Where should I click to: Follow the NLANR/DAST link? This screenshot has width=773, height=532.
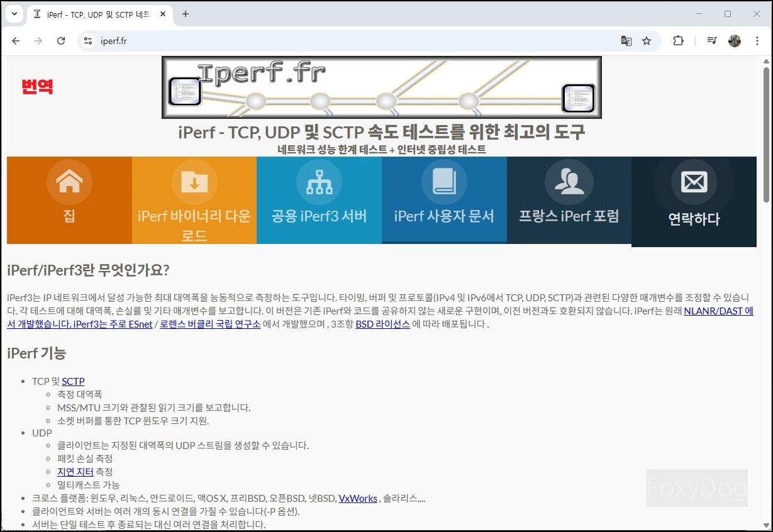pyautogui.click(x=718, y=311)
